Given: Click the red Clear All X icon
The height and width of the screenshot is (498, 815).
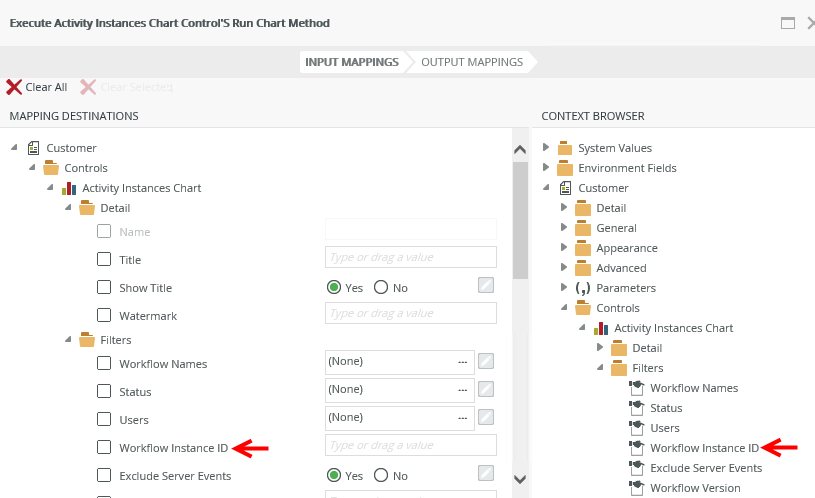Looking at the screenshot, I should pos(14,87).
